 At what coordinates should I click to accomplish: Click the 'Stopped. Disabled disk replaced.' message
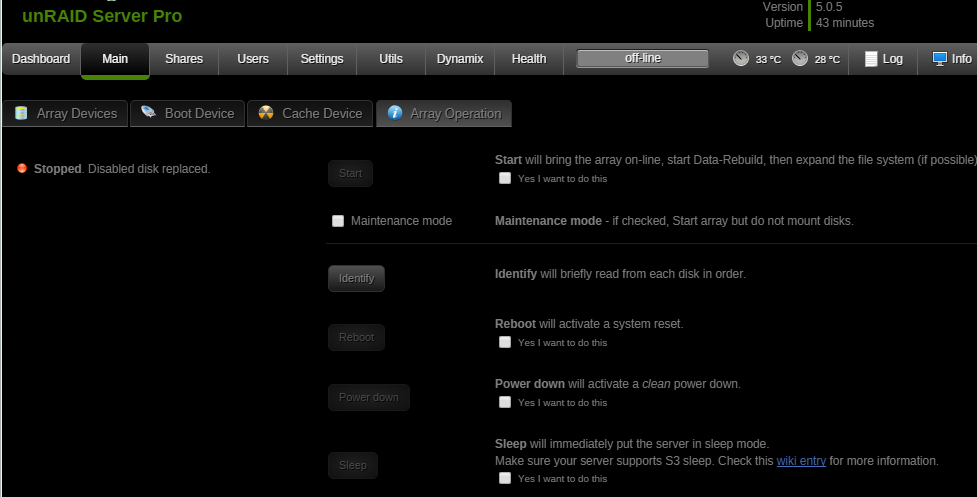(122, 169)
